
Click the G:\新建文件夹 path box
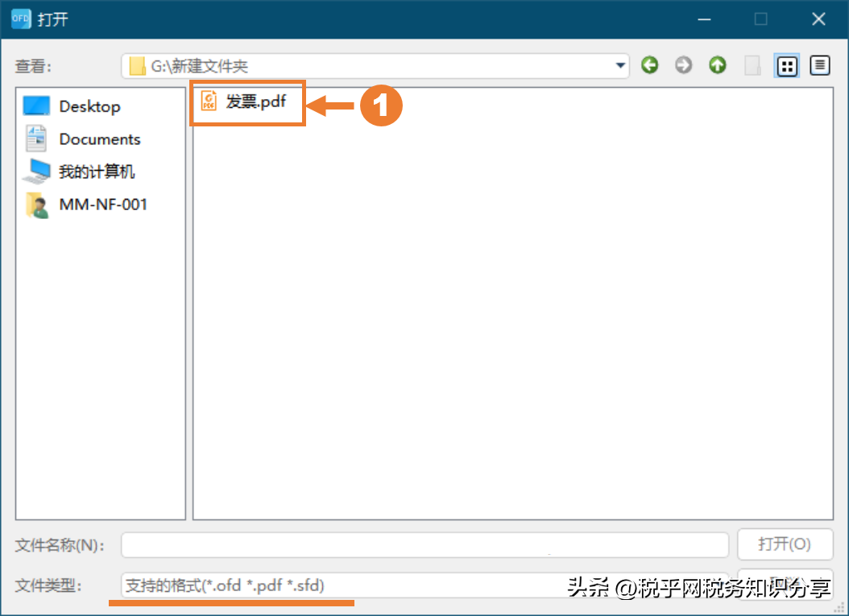click(375, 66)
